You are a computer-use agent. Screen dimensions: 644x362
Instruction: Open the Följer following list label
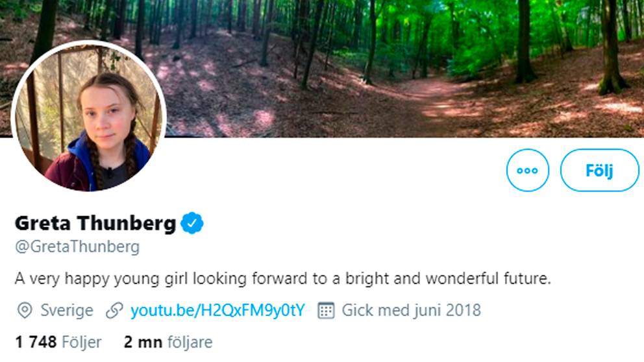pyautogui.click(x=80, y=342)
